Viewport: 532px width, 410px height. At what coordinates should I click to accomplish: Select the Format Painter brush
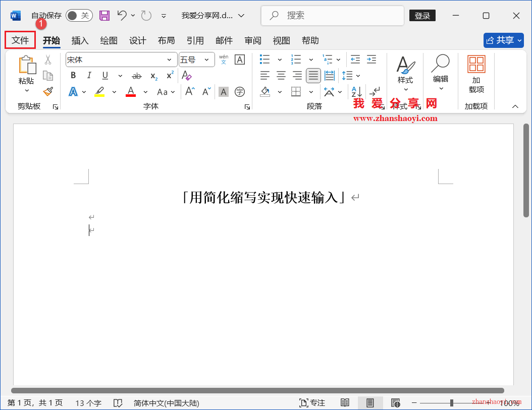[48, 91]
